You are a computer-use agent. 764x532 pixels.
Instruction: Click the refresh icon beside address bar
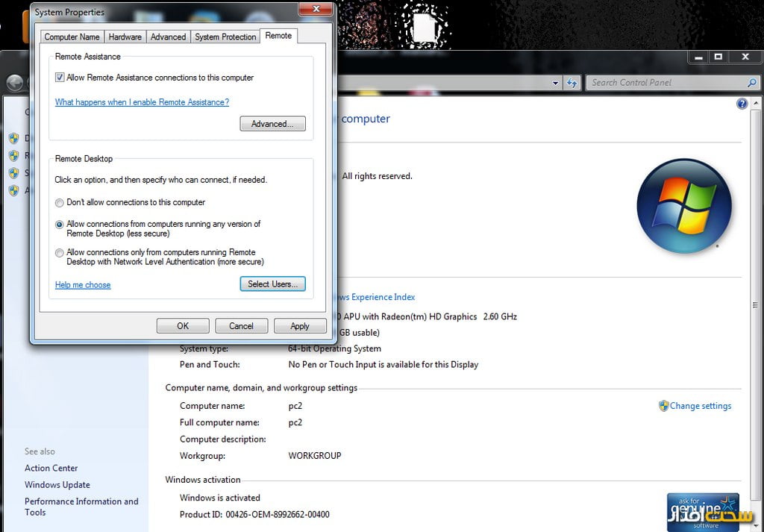click(x=572, y=83)
